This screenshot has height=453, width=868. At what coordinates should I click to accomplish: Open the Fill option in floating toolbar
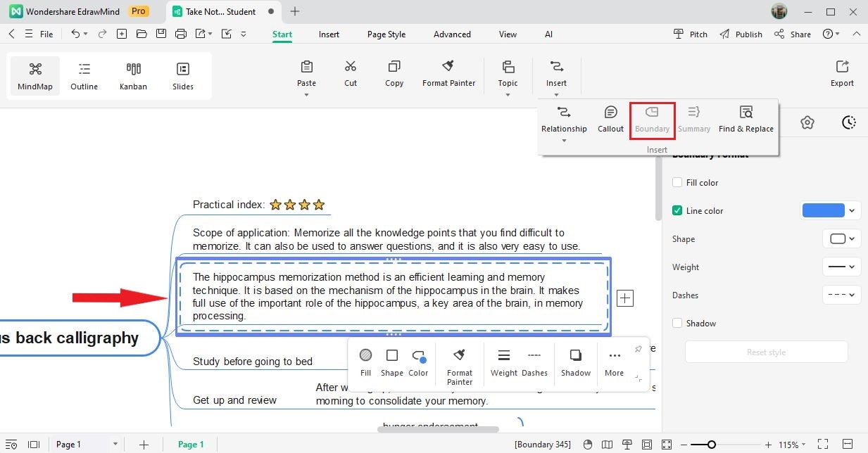pyautogui.click(x=365, y=362)
